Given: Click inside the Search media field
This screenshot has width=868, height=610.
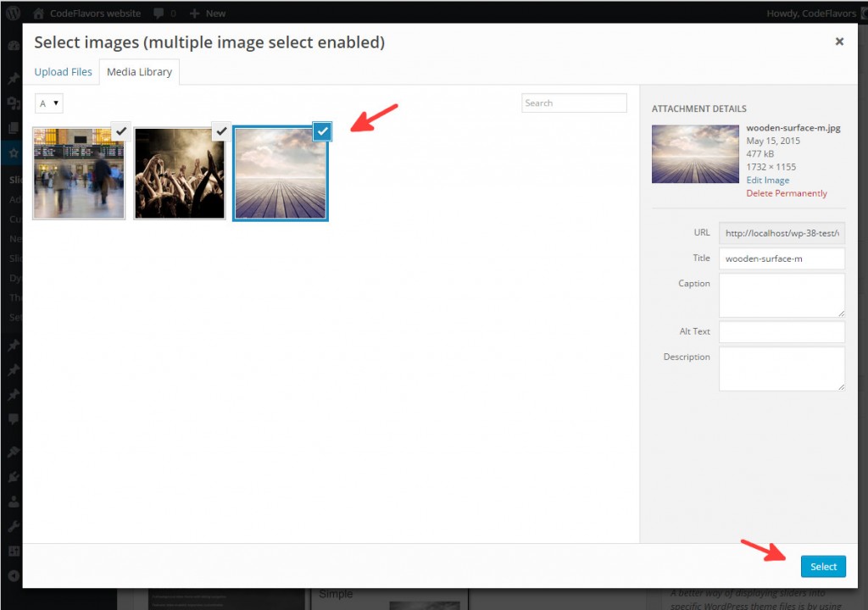Looking at the screenshot, I should (574, 103).
